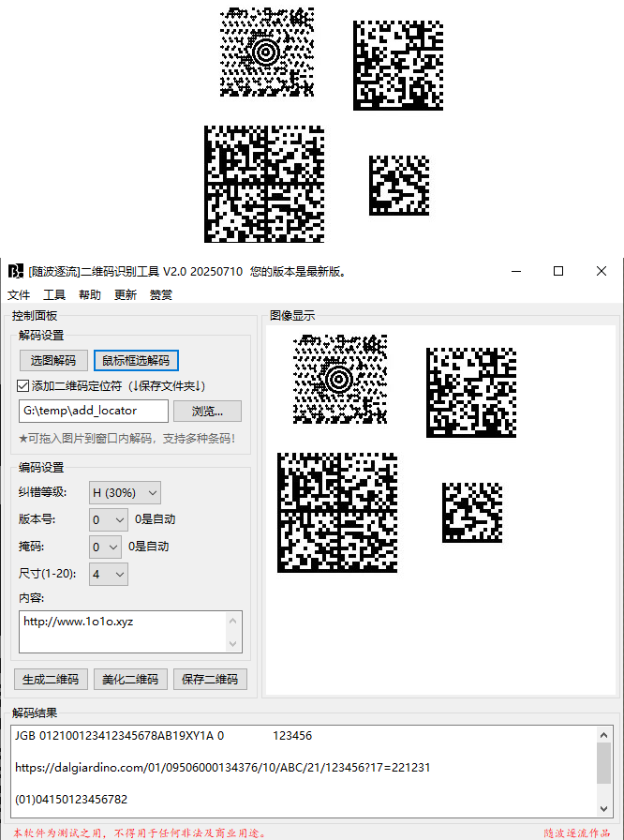Toggle 添加二维码定位符 checkbox

23,385
